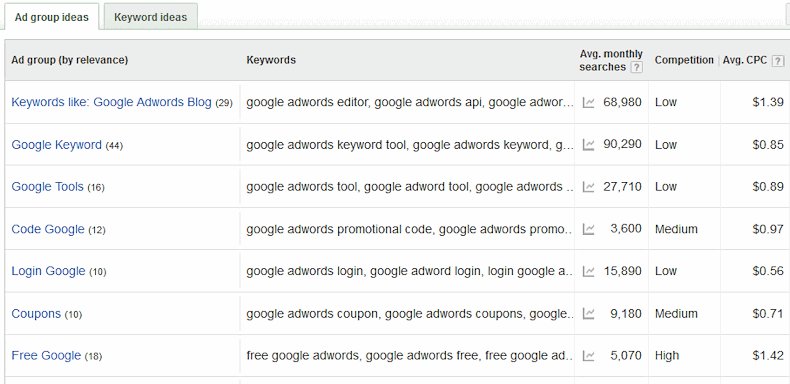Screen dimensions: 790x384
Task: Select keywords text starting 'google adwords tool'
Action: point(410,187)
